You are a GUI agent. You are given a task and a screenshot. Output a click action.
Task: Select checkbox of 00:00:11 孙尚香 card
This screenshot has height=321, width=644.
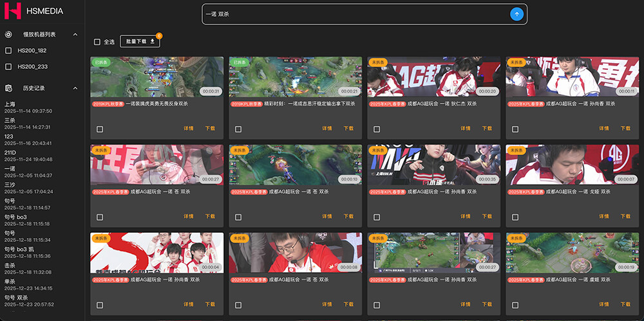click(515, 129)
